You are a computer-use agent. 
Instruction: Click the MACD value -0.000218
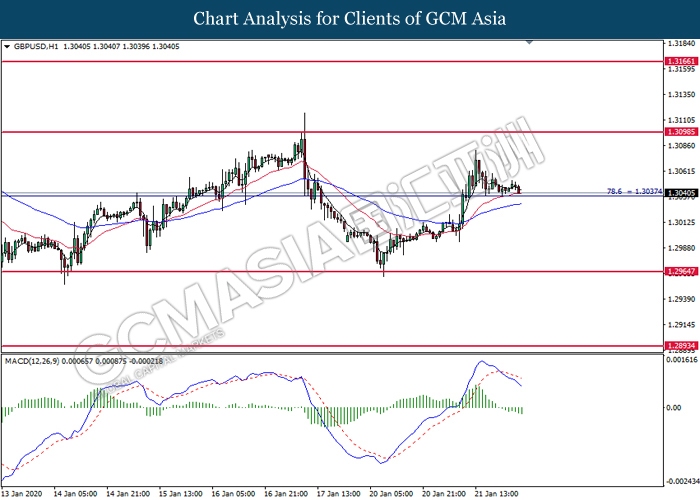[x=146, y=361]
